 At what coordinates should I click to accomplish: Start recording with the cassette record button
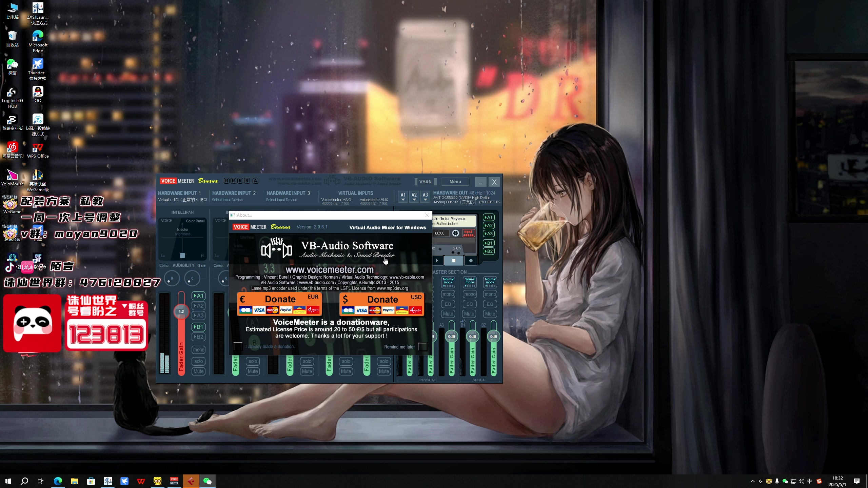(x=471, y=261)
